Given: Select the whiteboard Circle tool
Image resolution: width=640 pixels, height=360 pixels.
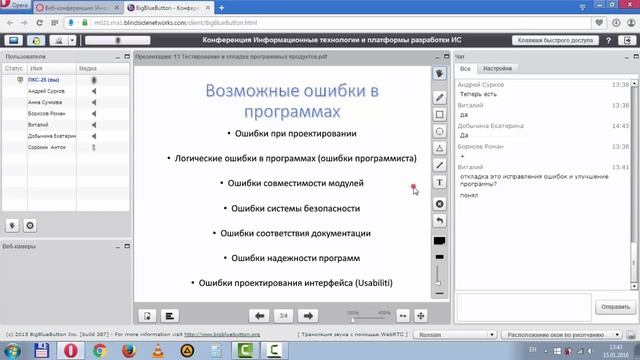Looking at the screenshot, I should click(x=439, y=131).
